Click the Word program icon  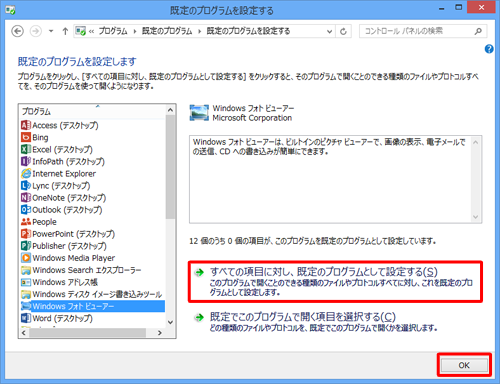click(26, 318)
